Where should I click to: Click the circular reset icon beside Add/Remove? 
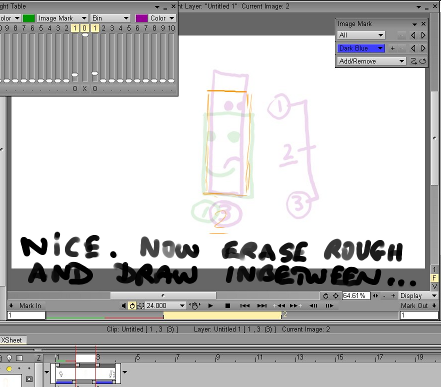(422, 61)
